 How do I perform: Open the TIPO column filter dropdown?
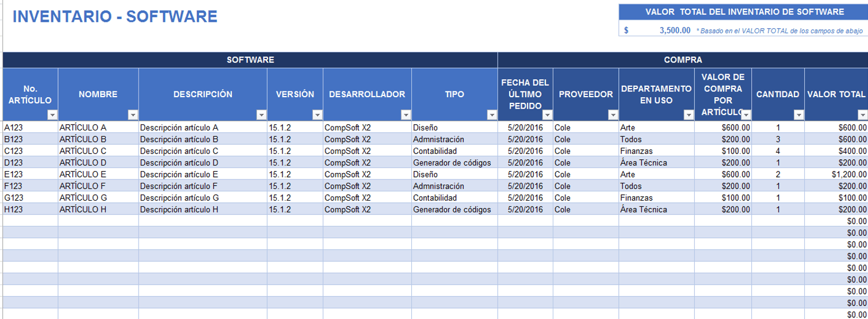[x=492, y=115]
